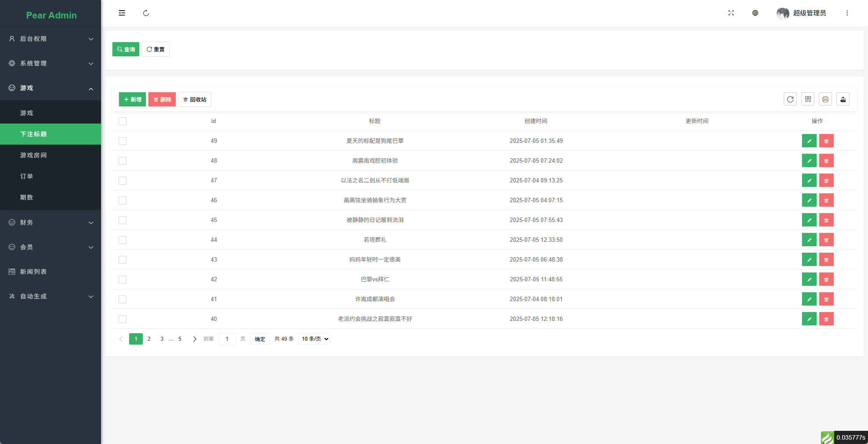This screenshot has width=868, height=444.
Task: Open the 订单 sidebar item
Action: pos(26,176)
